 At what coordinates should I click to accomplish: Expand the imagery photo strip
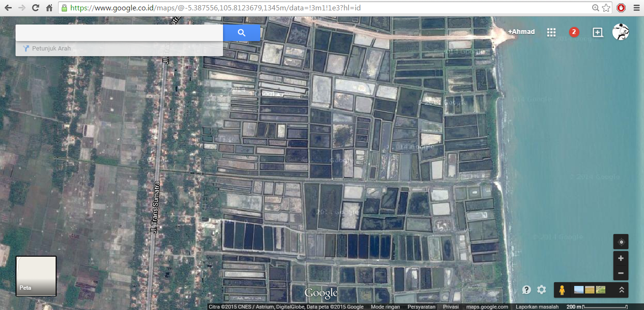[621, 290]
